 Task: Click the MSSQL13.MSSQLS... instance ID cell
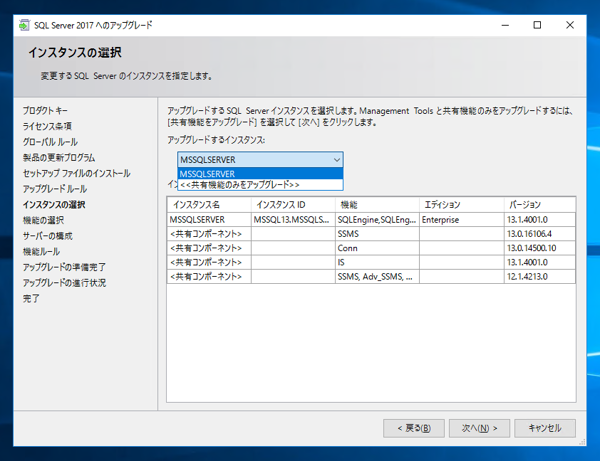click(x=293, y=220)
